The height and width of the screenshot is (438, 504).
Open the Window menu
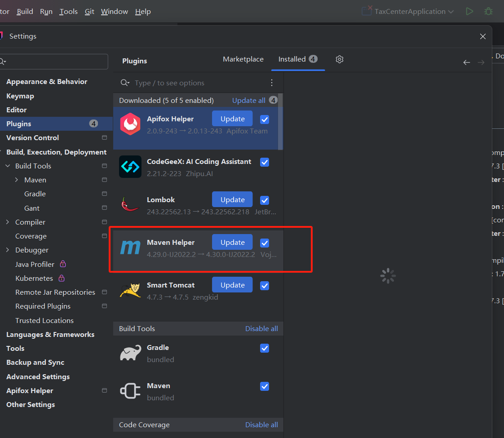point(115,12)
